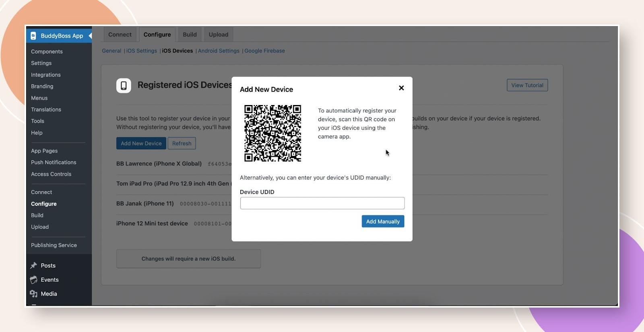Click the Registered iOS Devices heading
The image size is (644, 332).
(185, 85)
